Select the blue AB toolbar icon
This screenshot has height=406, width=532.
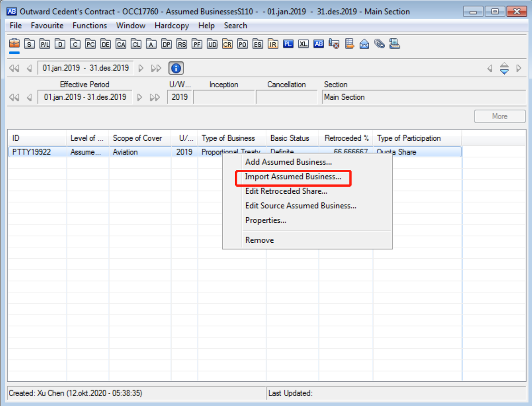[x=318, y=44]
